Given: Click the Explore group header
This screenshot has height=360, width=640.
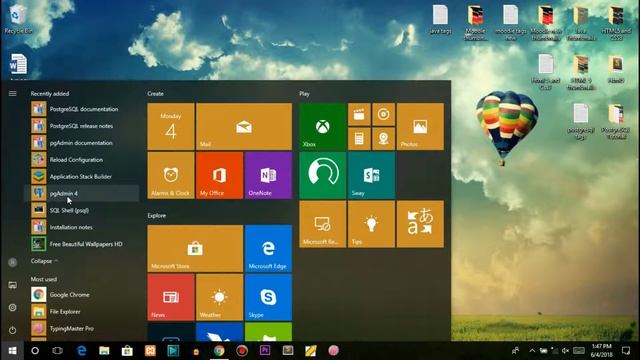Looking at the screenshot, I should click(x=157, y=215).
